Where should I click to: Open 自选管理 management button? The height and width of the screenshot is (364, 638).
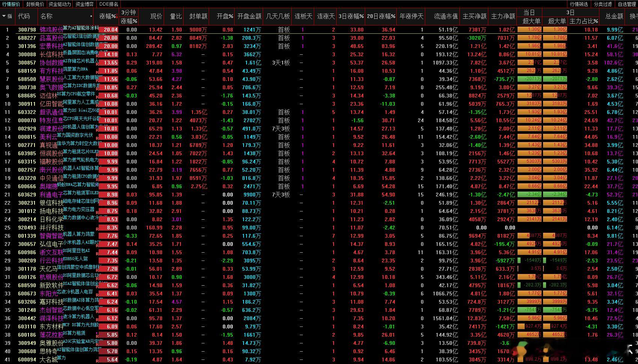tap(626, 4)
